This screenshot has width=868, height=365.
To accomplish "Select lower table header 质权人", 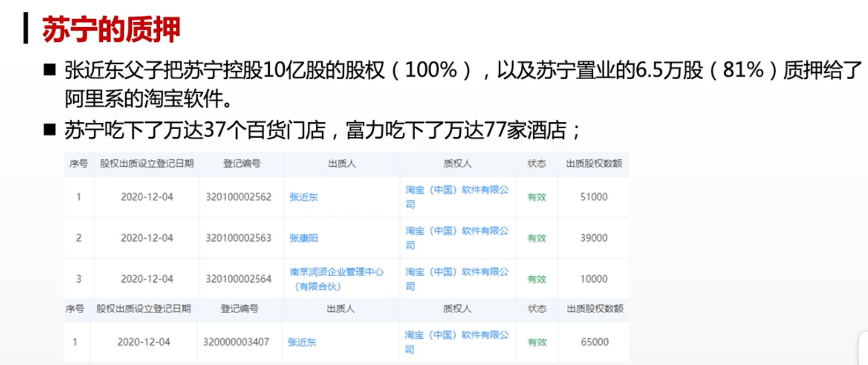I will [x=457, y=309].
